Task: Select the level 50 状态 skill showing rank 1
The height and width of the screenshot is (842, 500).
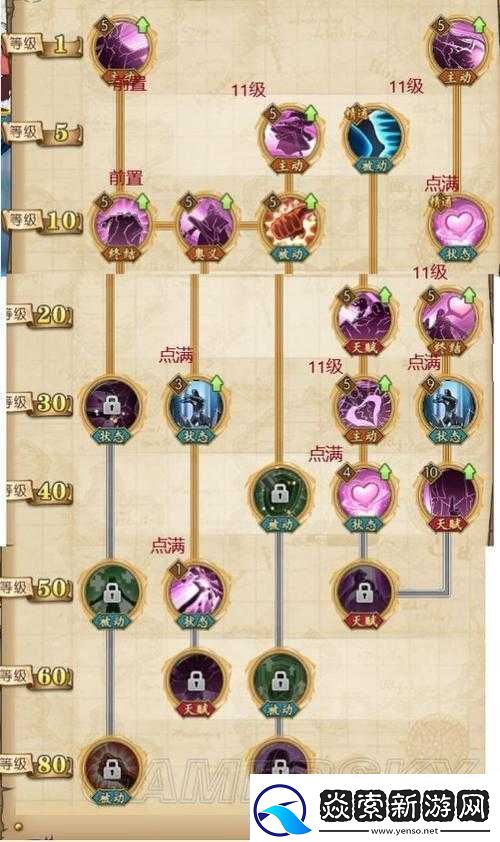Action: pos(196,593)
